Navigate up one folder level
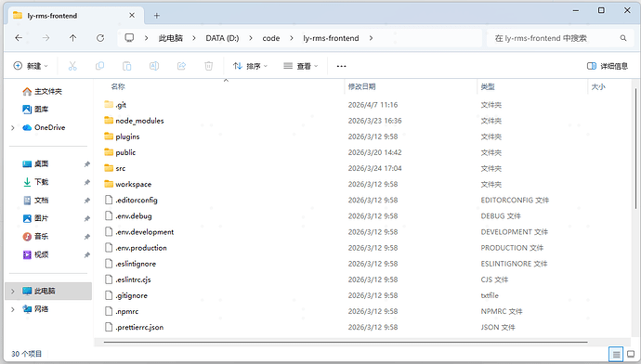This screenshot has width=641, height=364. [72, 38]
